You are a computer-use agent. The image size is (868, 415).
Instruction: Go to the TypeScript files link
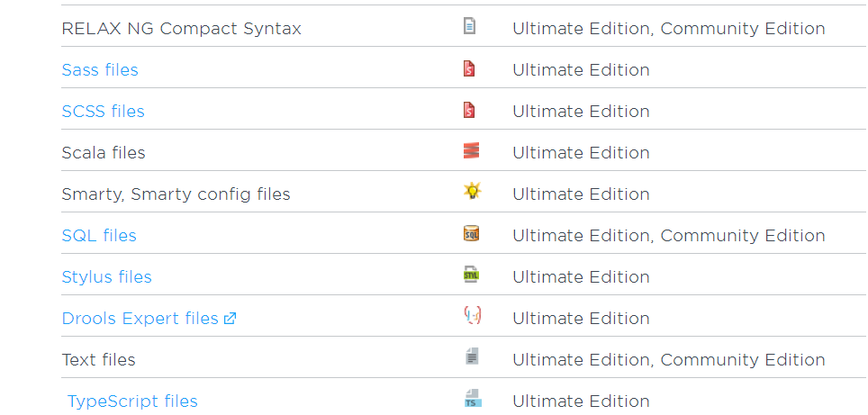click(x=132, y=401)
